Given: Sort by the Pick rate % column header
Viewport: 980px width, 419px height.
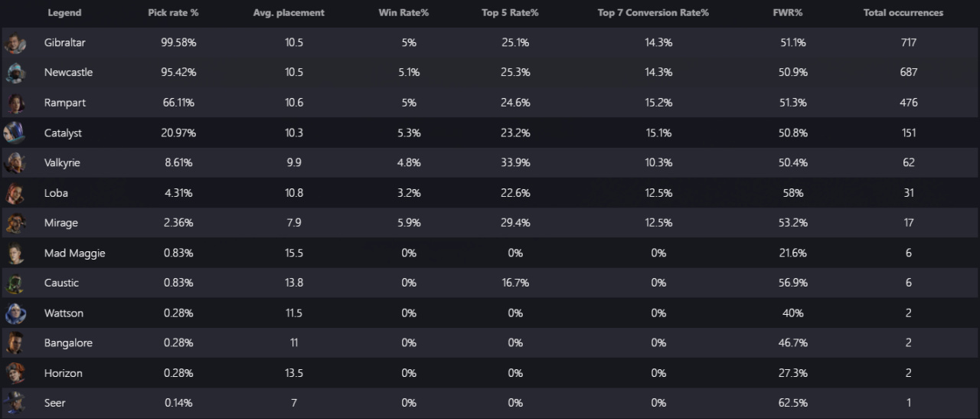Looking at the screenshot, I should (173, 13).
